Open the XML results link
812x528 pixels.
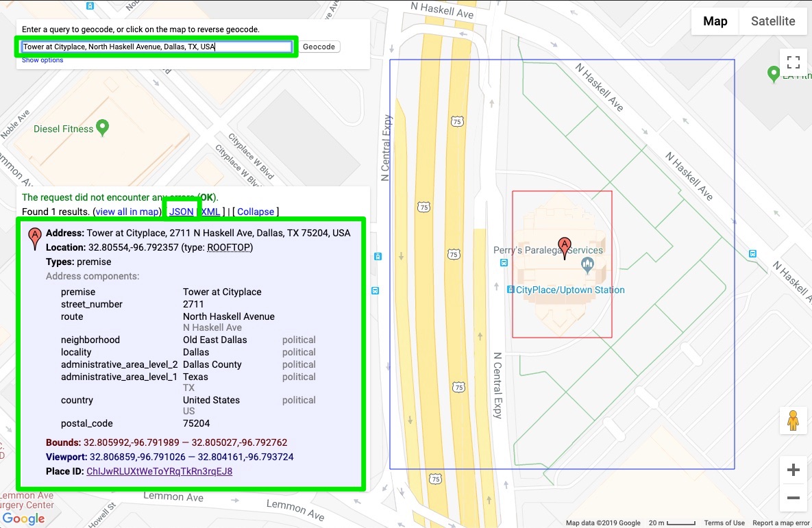click(211, 212)
